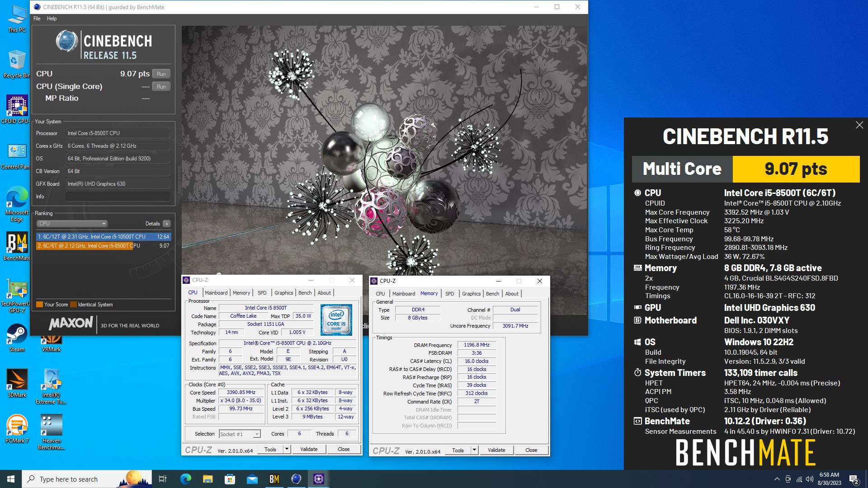Screen dimensions: 868x488
Task: Open Mainboard tab in right CPU-Z
Action: (x=404, y=294)
